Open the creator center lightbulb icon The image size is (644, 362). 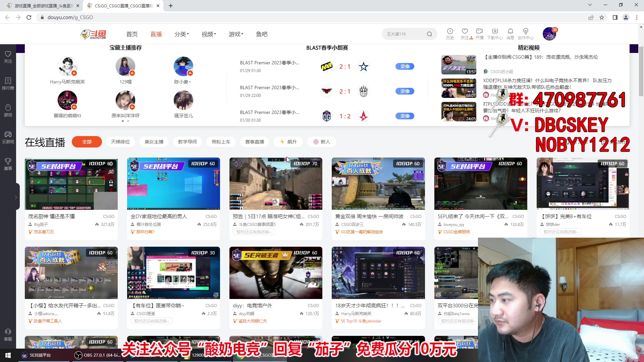pos(526,31)
